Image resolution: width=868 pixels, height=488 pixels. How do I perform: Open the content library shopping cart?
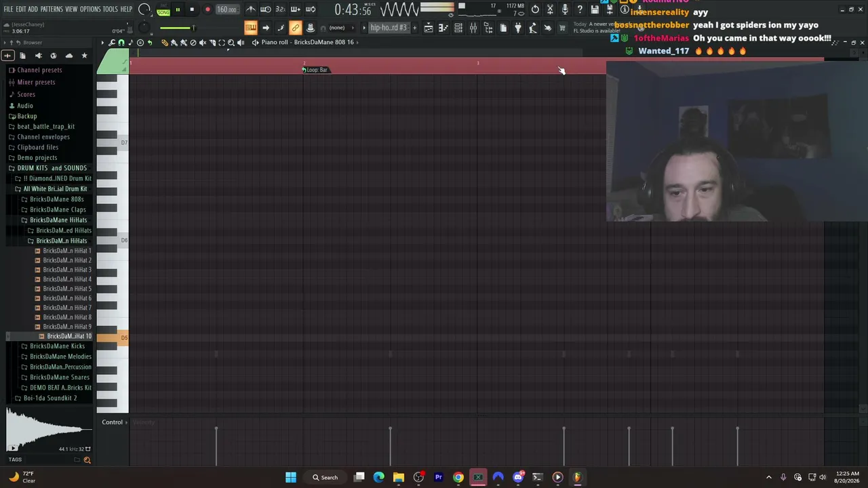click(563, 28)
